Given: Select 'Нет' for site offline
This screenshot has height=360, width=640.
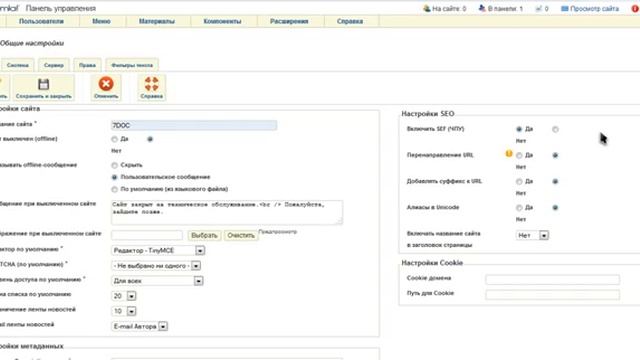Looking at the screenshot, I should 150,139.
